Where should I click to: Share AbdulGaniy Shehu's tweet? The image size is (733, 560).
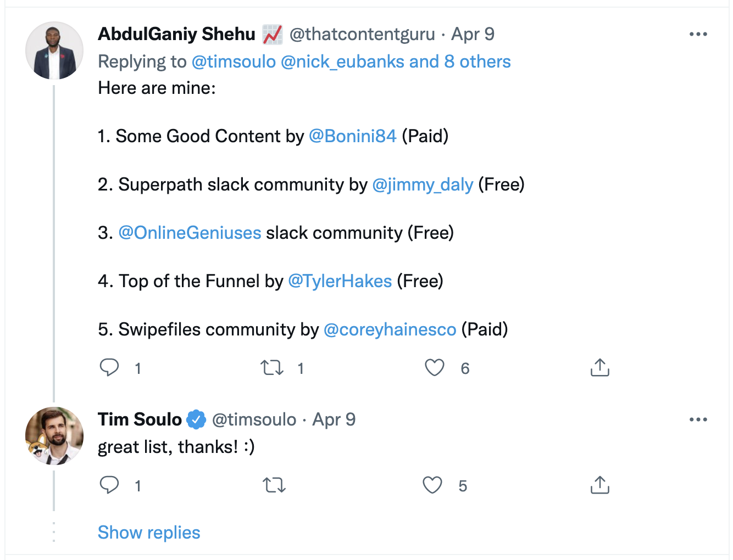pyautogui.click(x=599, y=367)
